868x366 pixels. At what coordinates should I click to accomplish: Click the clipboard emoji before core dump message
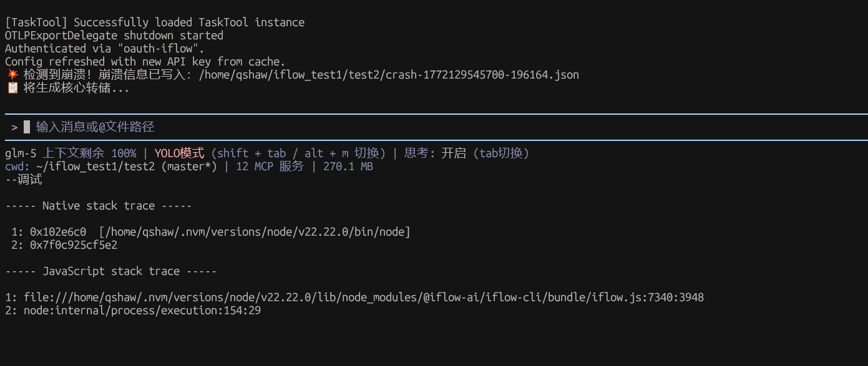click(12, 88)
